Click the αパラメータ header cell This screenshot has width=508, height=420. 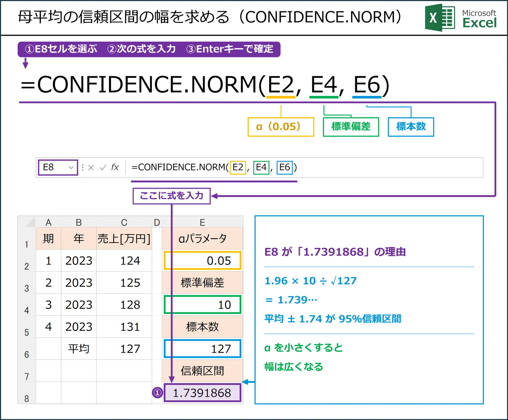point(202,239)
